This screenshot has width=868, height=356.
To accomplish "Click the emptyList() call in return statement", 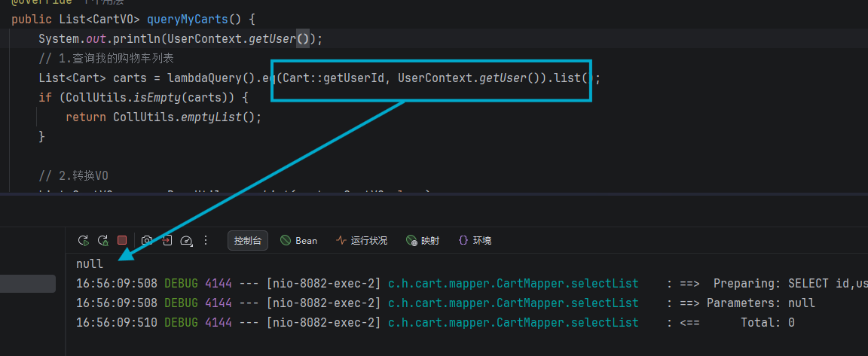I will 218,117.
